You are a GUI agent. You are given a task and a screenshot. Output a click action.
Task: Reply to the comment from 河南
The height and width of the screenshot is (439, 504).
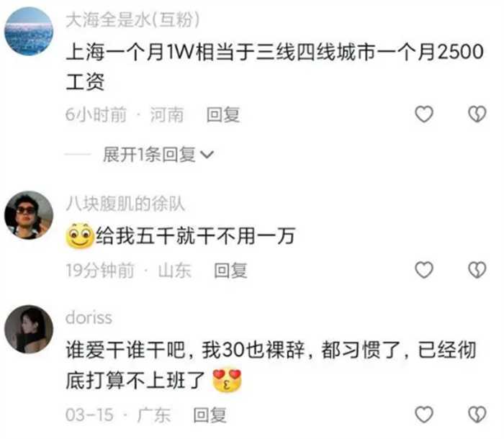click(x=223, y=114)
